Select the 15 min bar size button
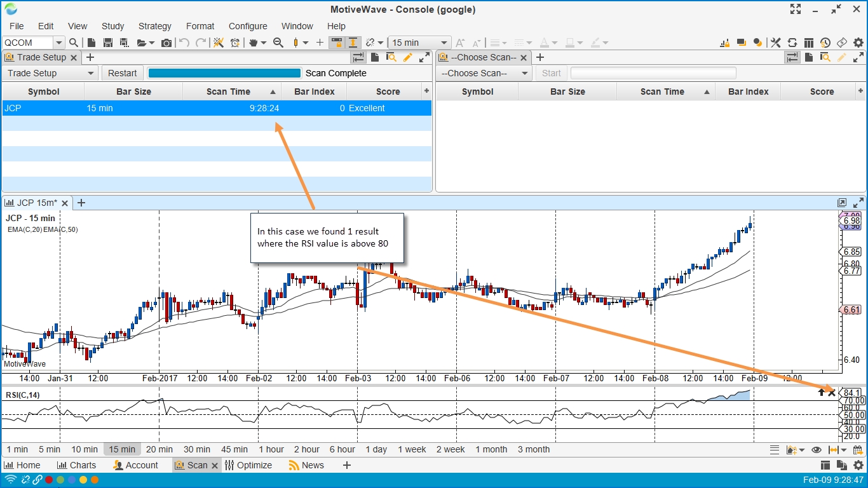The height and width of the screenshot is (488, 868). pyautogui.click(x=121, y=449)
